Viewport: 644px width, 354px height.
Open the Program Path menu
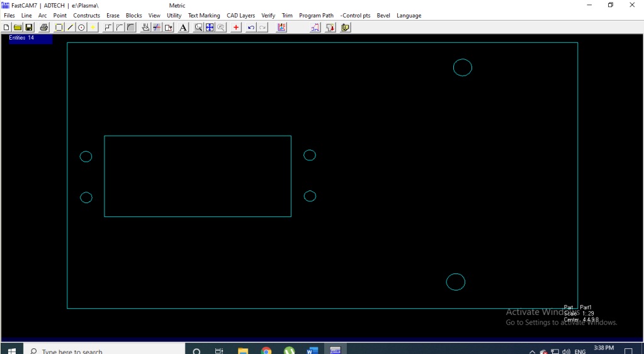(x=316, y=16)
